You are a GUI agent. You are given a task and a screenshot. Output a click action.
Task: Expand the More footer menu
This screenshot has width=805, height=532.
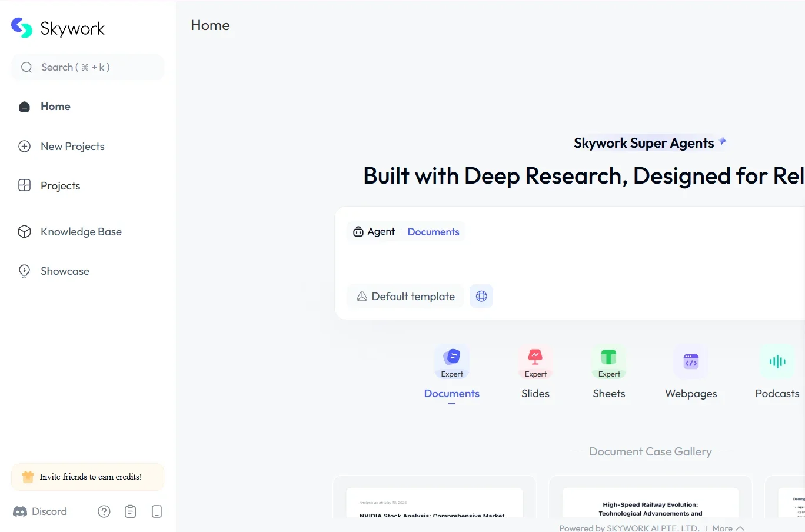pos(728,528)
